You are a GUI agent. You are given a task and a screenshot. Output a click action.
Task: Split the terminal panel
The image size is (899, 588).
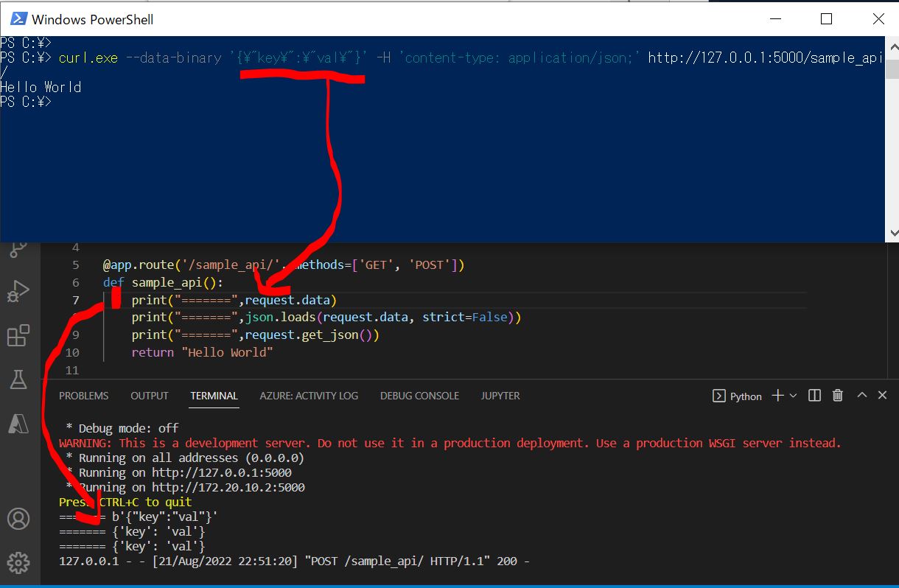[814, 396]
